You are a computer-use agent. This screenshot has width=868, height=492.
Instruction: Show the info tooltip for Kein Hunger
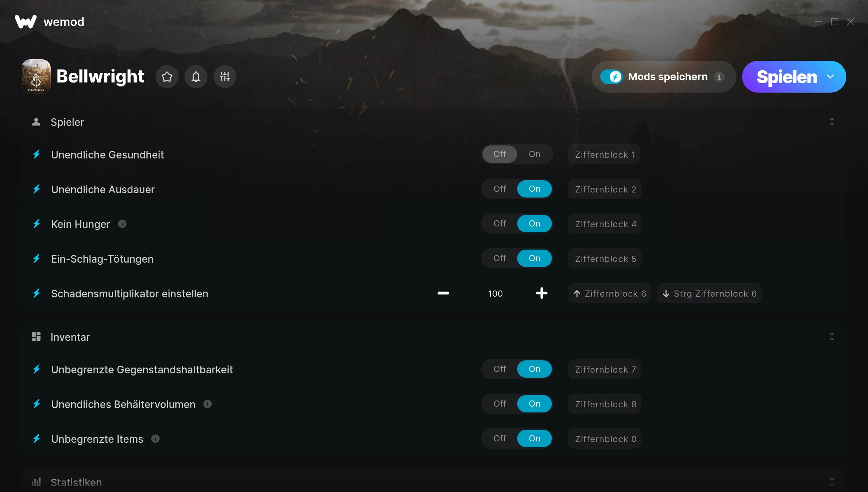click(122, 224)
